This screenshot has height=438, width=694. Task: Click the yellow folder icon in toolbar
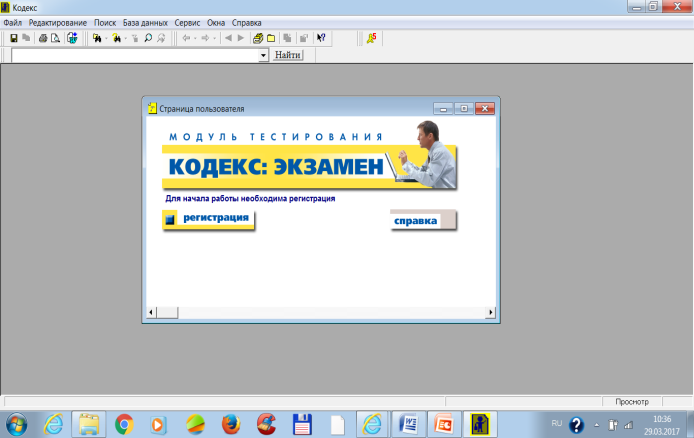[271, 38]
